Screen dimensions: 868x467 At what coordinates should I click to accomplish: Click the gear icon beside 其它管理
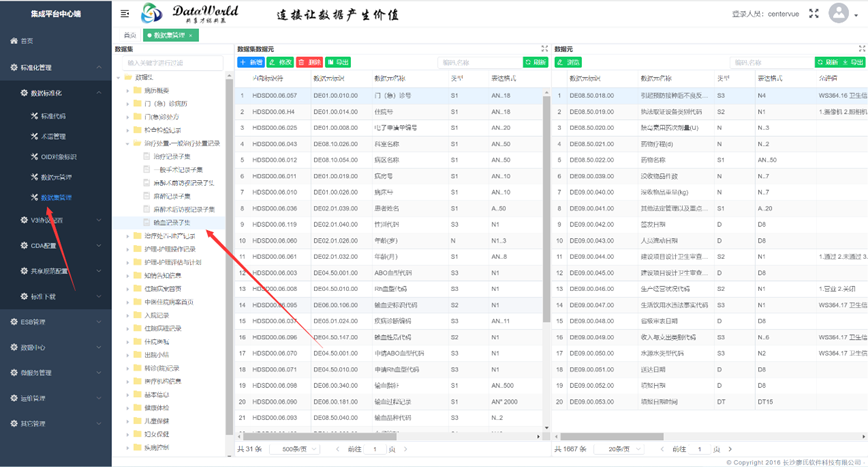(x=14, y=423)
